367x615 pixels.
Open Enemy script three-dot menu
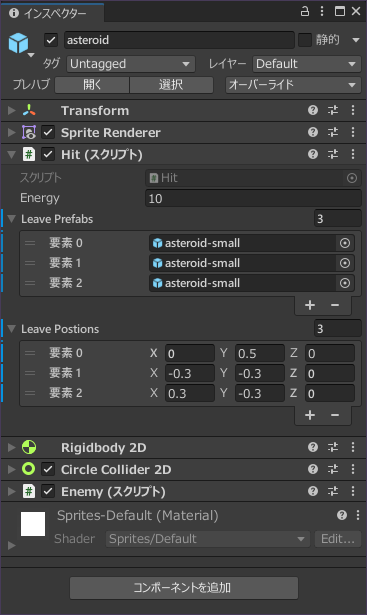point(353,491)
